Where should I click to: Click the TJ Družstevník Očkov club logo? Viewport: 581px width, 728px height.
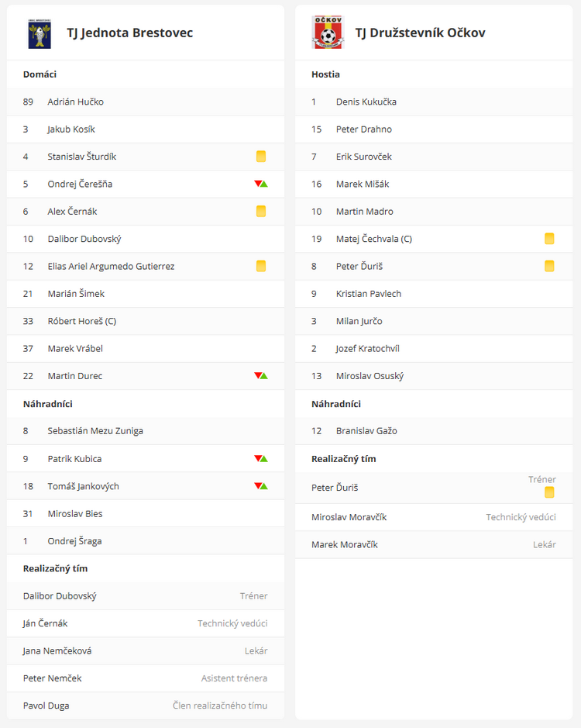coord(327,33)
